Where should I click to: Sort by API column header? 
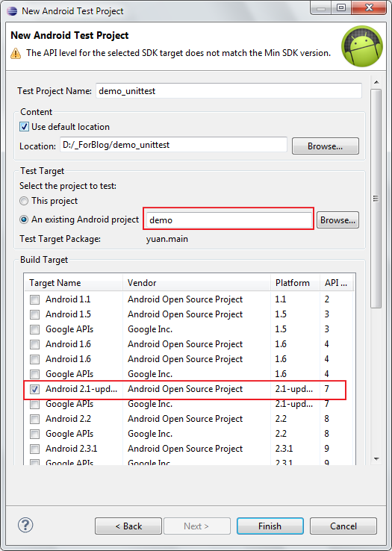(x=337, y=283)
